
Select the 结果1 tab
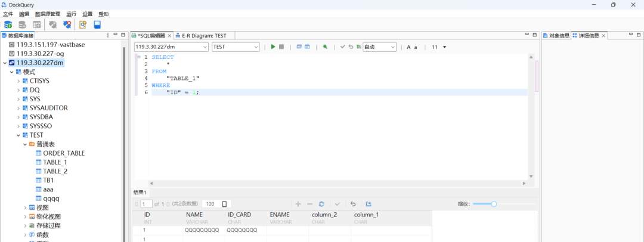click(x=140, y=193)
